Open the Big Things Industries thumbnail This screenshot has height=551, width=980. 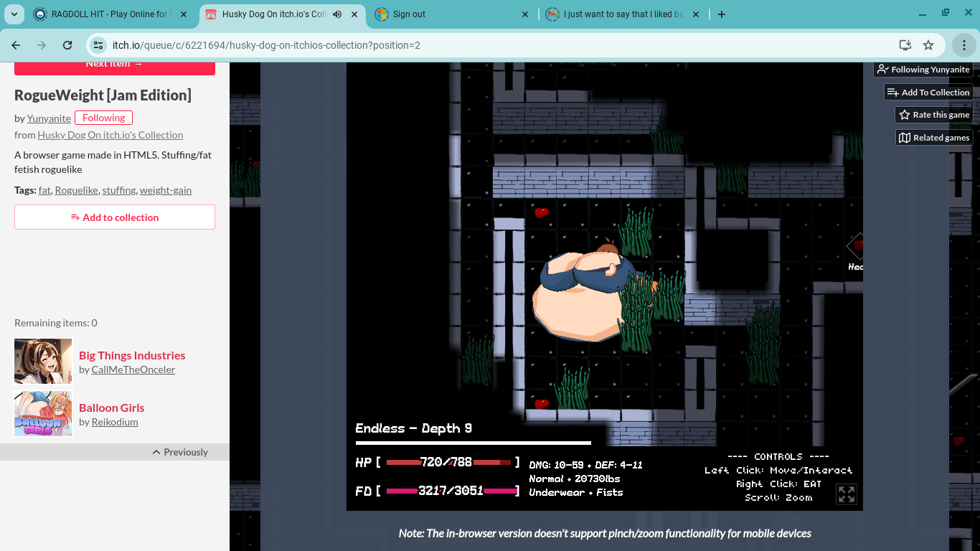43,362
